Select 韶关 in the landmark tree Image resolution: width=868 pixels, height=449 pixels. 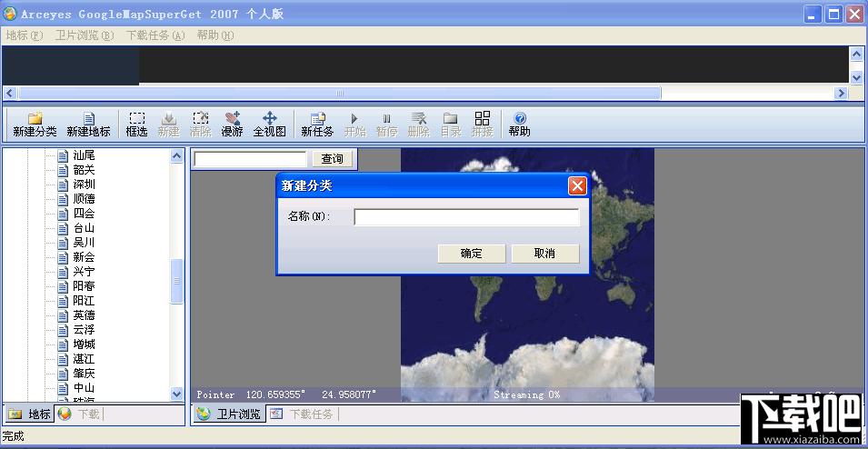point(85,170)
